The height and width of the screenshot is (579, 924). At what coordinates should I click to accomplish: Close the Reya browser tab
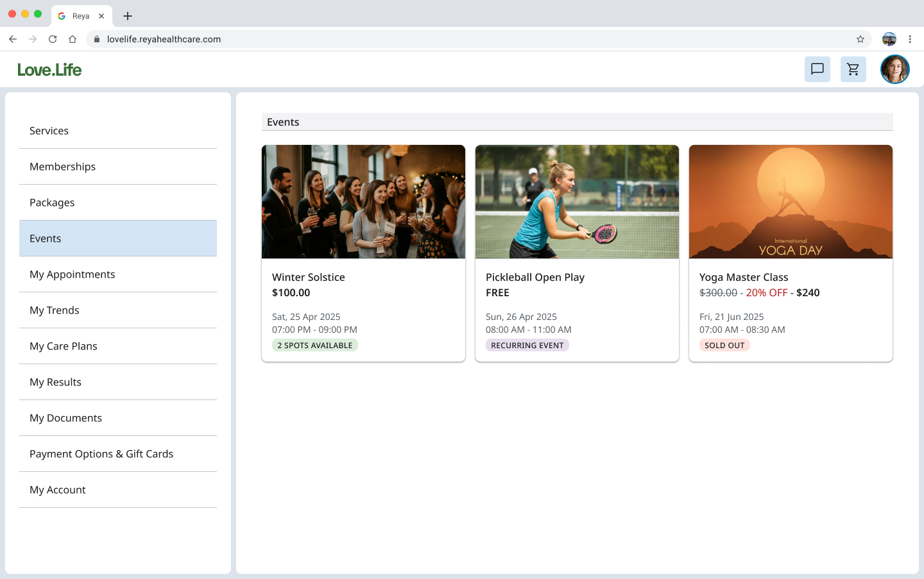101,16
